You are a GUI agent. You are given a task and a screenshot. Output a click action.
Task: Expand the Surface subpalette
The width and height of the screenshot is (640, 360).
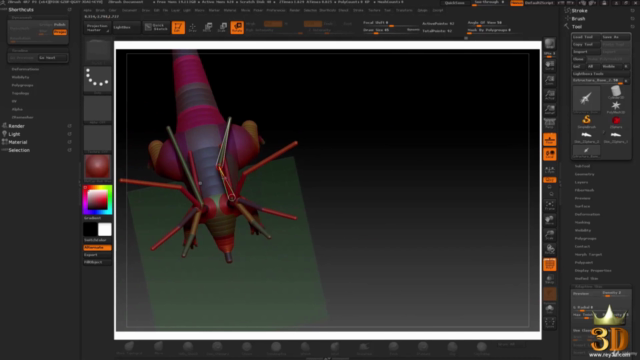click(582, 206)
